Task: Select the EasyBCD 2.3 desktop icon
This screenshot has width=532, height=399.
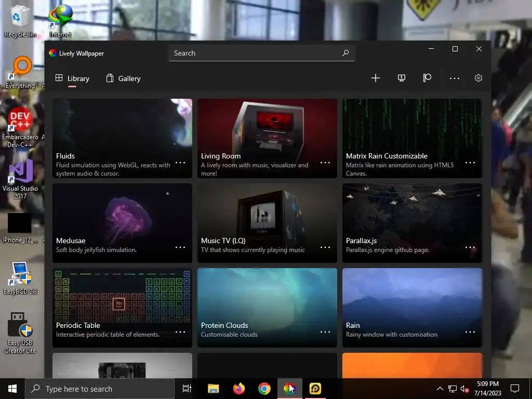Action: tap(20, 278)
